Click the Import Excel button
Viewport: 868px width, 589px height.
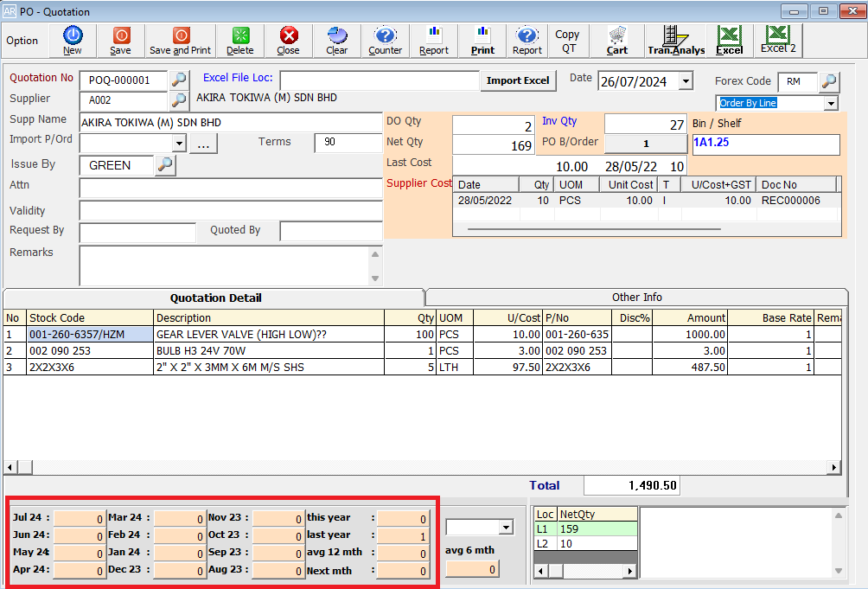coord(518,80)
